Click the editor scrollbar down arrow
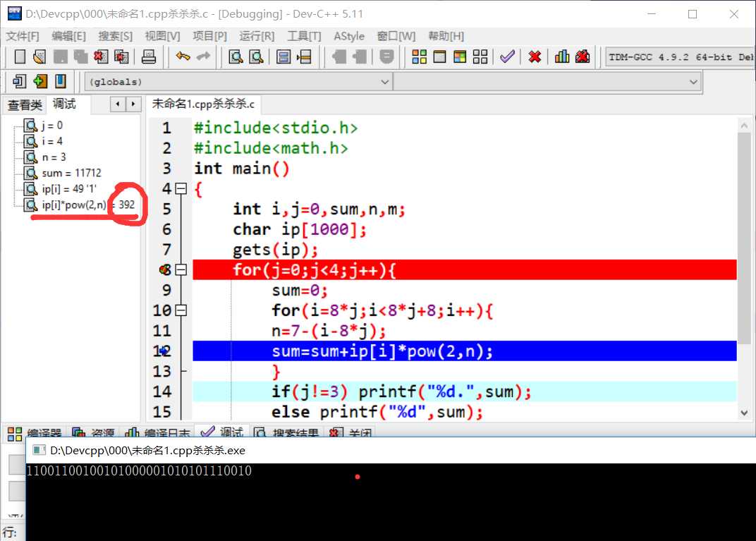This screenshot has height=541, width=756. click(x=744, y=413)
